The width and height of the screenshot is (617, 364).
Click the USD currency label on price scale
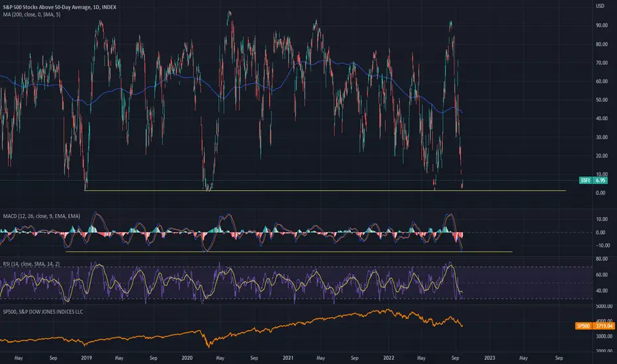pyautogui.click(x=600, y=6)
